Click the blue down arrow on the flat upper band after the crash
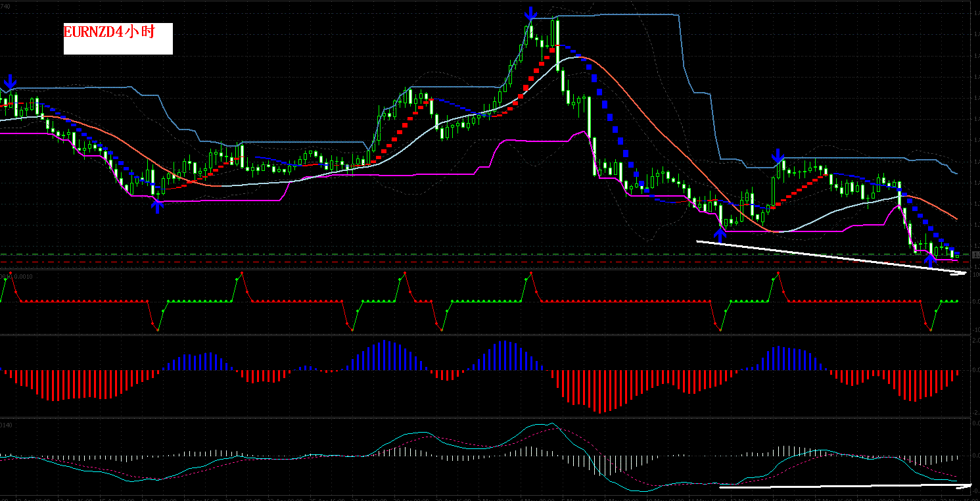Screen dimensions: 980x501 (x=778, y=156)
